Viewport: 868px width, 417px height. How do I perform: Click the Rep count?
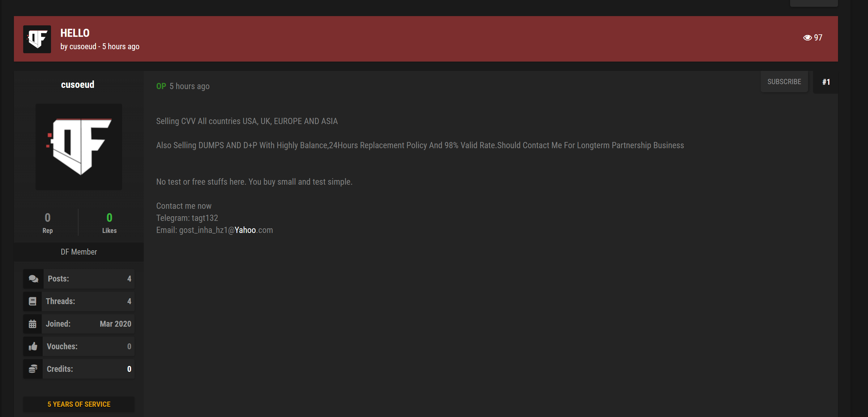point(48,218)
